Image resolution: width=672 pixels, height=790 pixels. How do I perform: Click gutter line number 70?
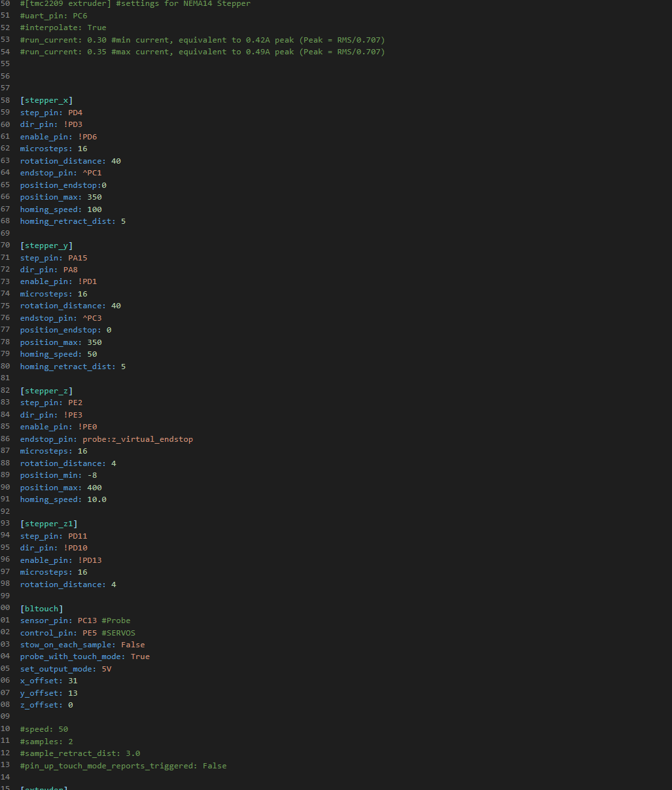[5, 245]
